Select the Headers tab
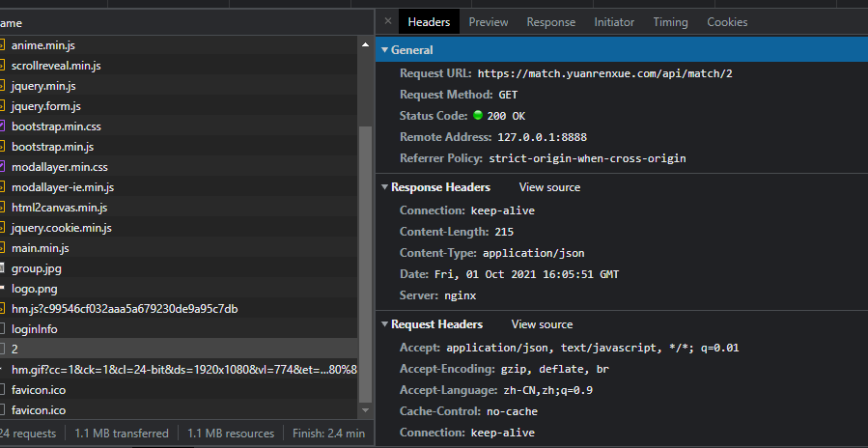The width and height of the screenshot is (868, 448). pyautogui.click(x=429, y=22)
